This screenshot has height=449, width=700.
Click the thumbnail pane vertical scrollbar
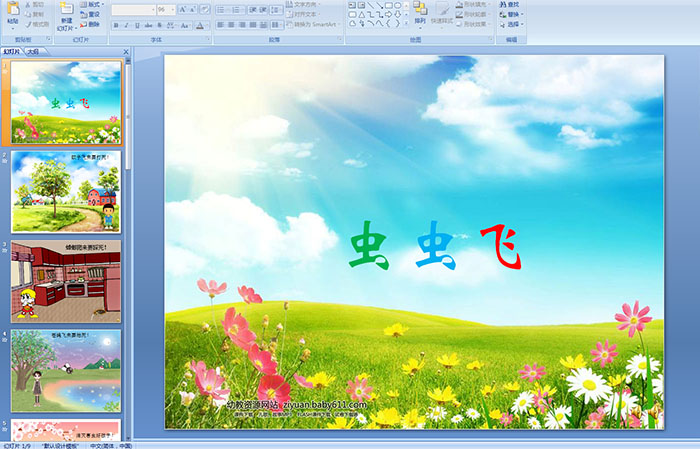128,250
